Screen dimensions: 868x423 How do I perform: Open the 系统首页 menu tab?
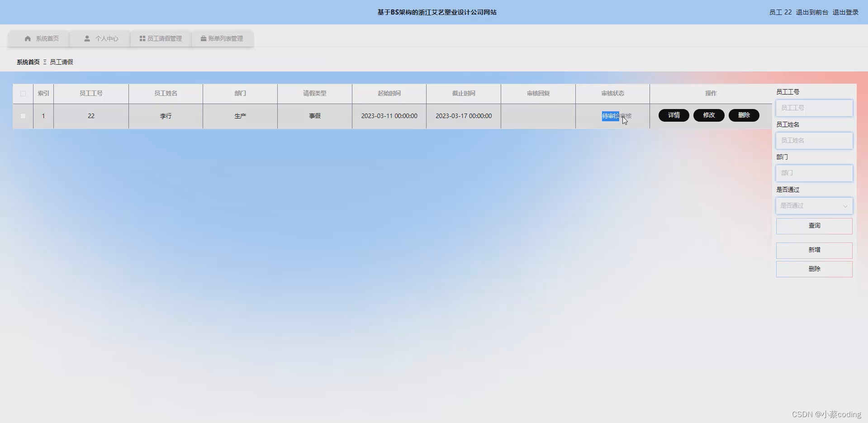click(39, 38)
